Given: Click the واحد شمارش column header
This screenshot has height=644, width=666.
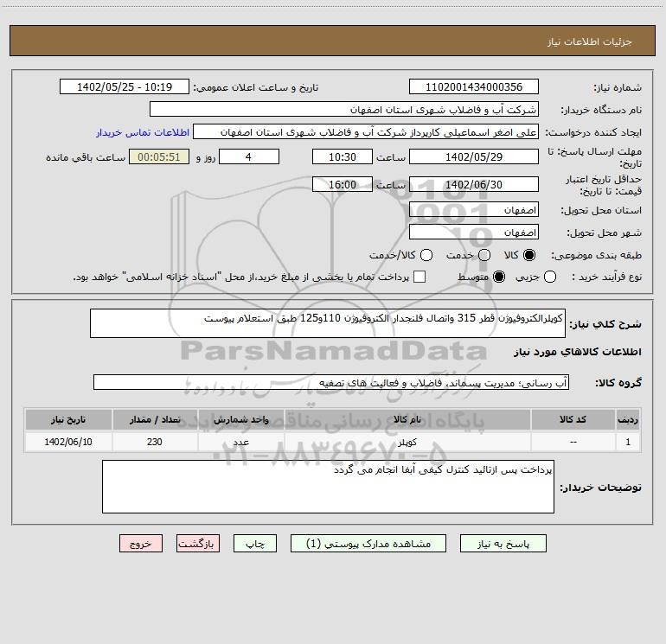Looking at the screenshot, I should pyautogui.click(x=240, y=420).
